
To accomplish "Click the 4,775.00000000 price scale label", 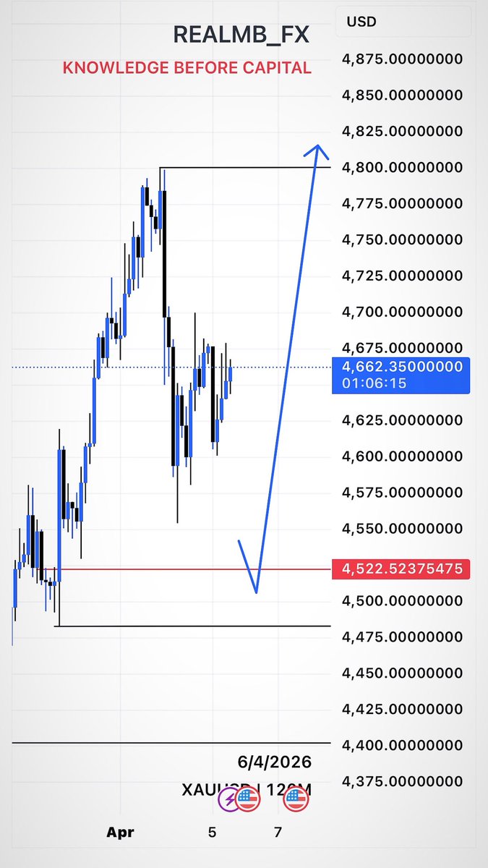I will click(402, 204).
